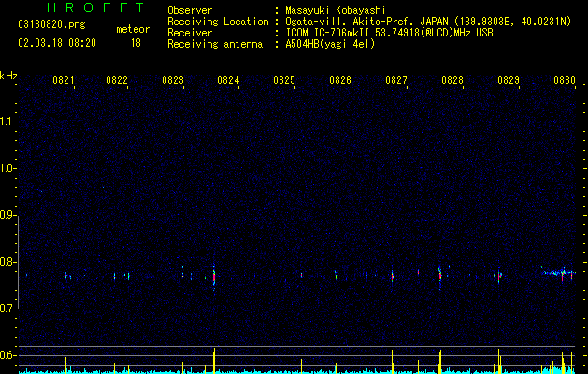Click the 0824 time marker
Image resolution: width=588 pixels, height=374 pixels.
click(228, 80)
